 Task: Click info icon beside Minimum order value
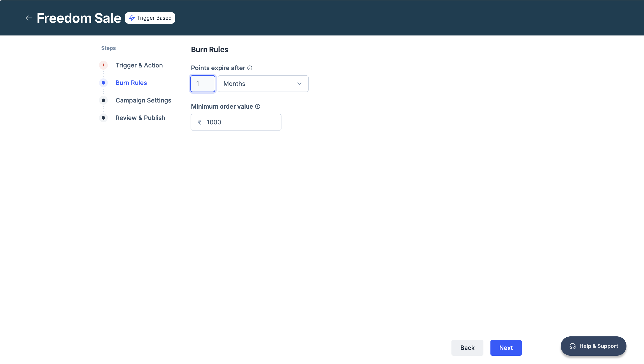pos(258,106)
